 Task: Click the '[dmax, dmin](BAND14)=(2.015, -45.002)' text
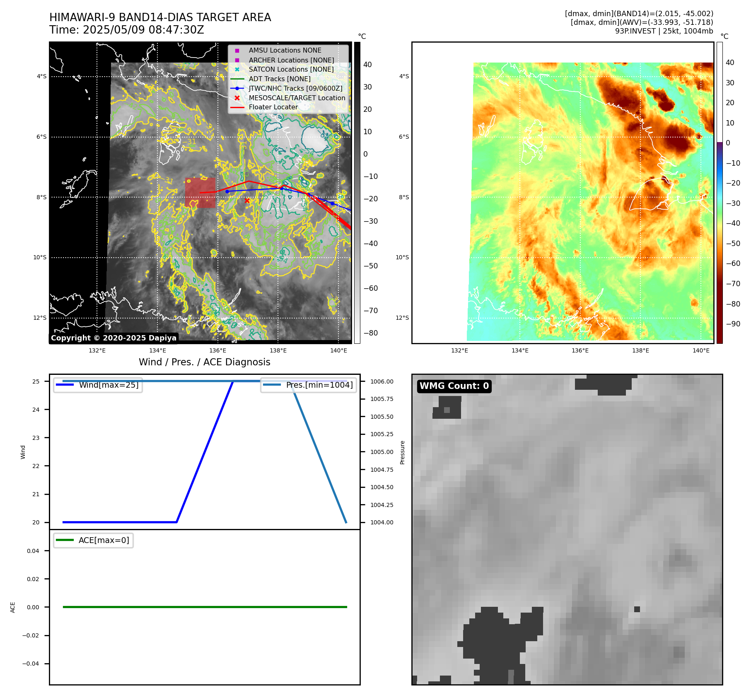639,14
